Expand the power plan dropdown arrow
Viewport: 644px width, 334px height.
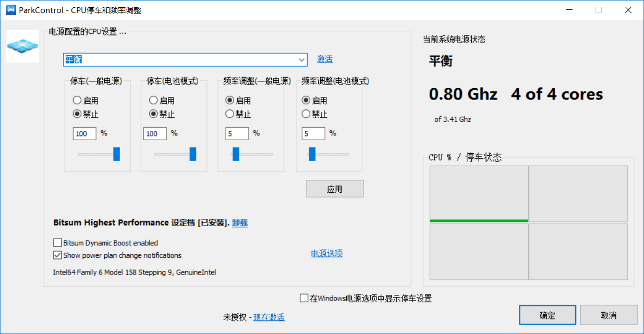[x=302, y=59]
